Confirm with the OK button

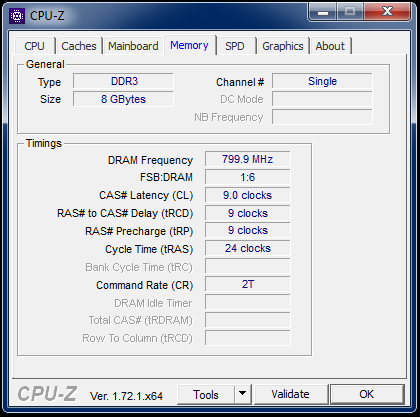click(x=367, y=395)
